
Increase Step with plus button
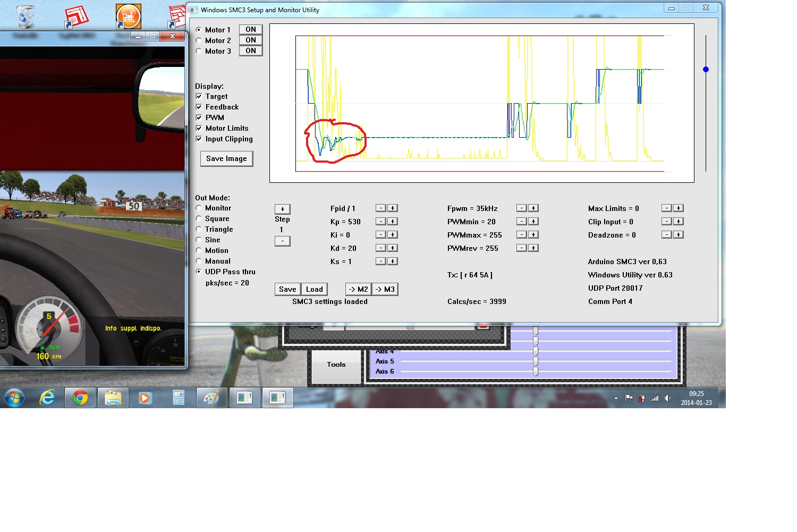click(282, 209)
